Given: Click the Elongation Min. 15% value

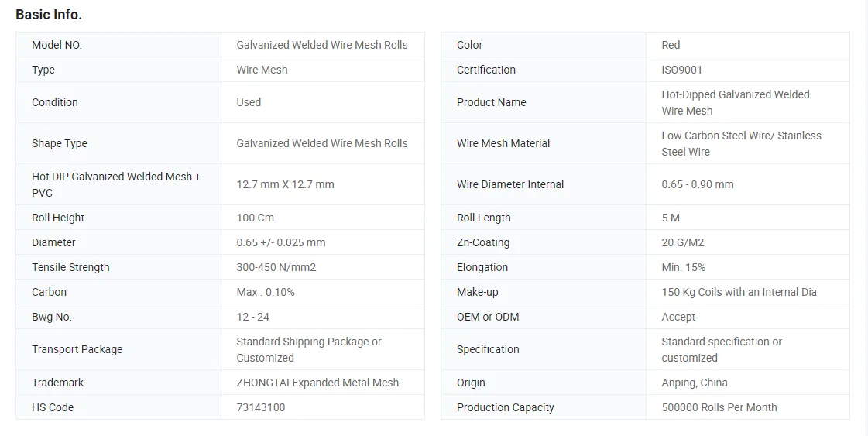Looking at the screenshot, I should (683, 267).
